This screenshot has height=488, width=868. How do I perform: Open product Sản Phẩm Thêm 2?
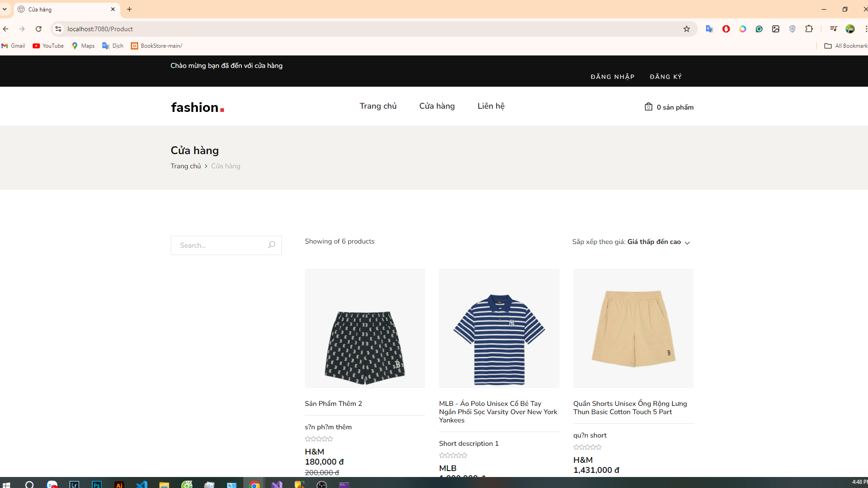point(333,404)
